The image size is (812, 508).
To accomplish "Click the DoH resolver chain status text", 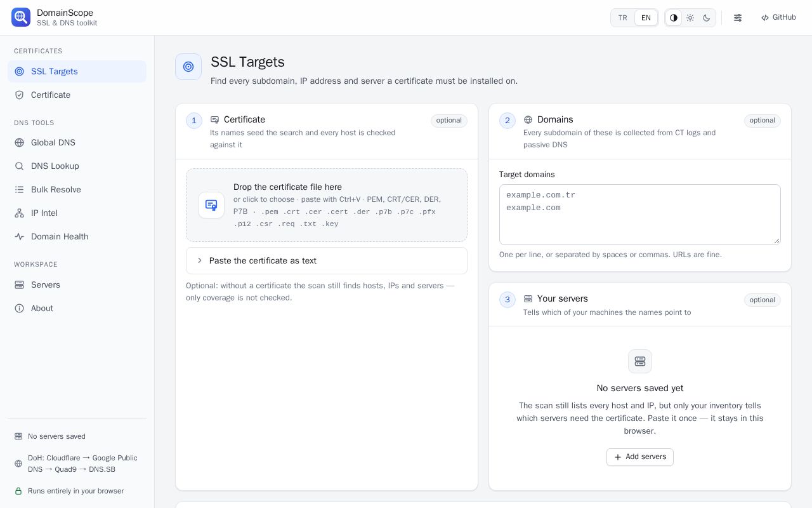I will [x=82, y=464].
